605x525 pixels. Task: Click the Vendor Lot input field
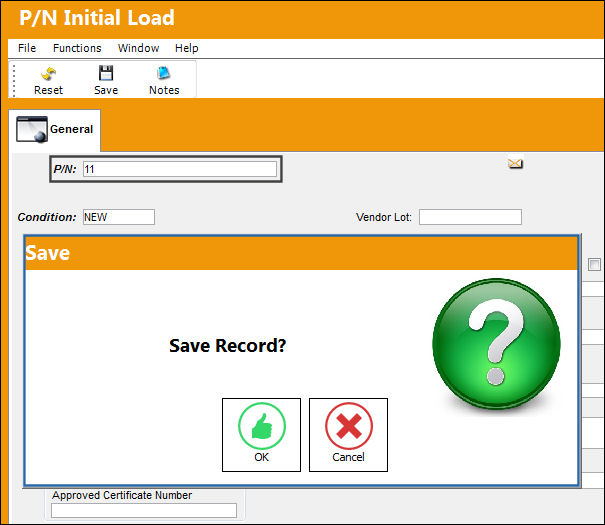(x=470, y=217)
